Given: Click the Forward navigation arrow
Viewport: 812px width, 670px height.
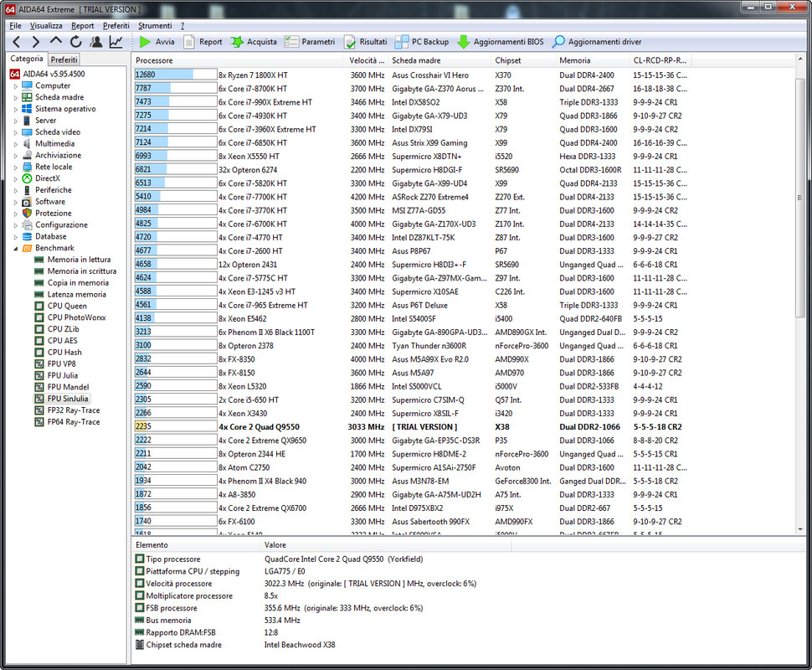Looking at the screenshot, I should pyautogui.click(x=35, y=42).
